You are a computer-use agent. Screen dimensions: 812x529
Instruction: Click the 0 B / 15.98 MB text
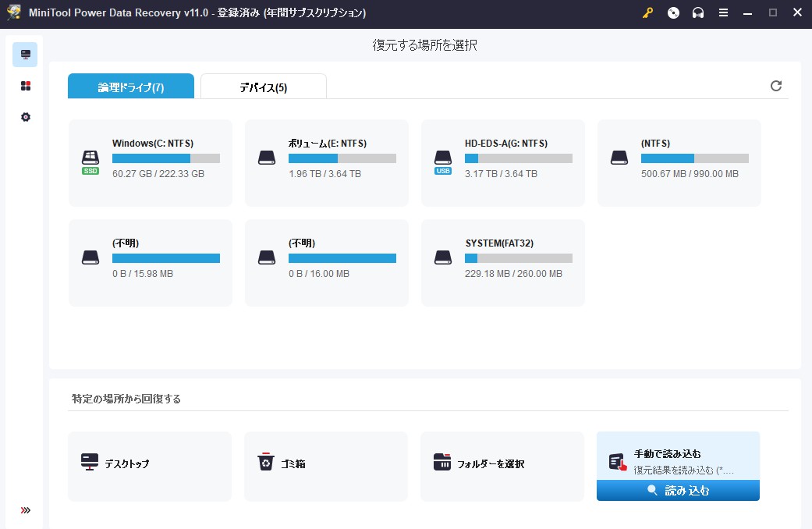point(143,274)
